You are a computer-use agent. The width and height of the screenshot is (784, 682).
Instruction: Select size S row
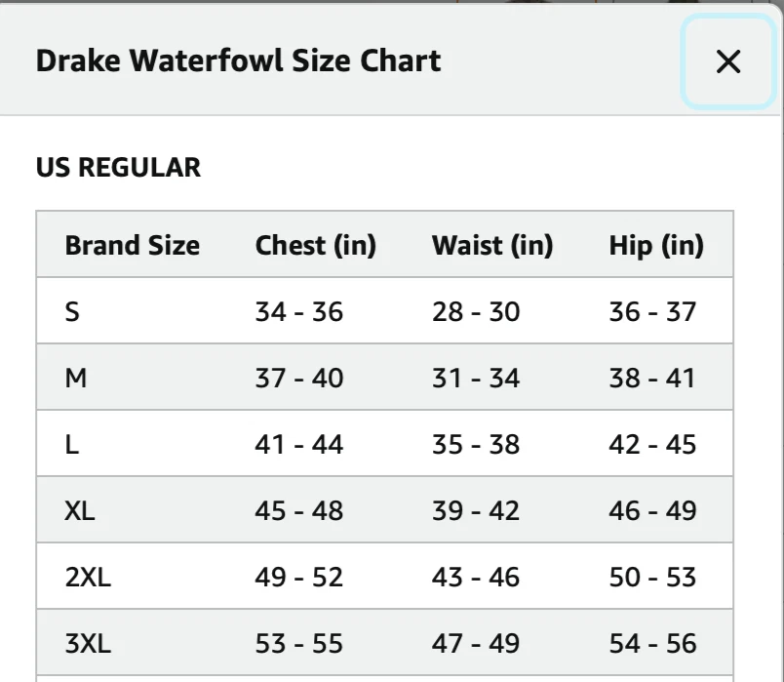[73, 311]
